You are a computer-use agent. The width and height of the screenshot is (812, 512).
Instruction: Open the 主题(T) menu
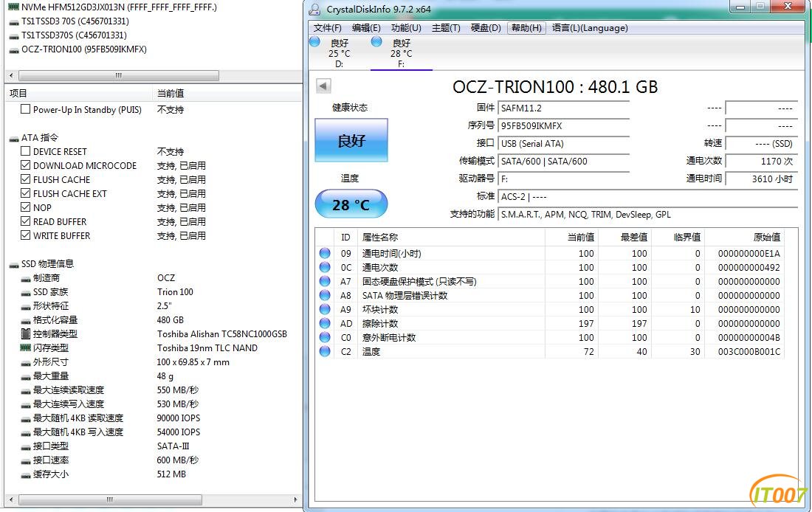[x=446, y=28]
